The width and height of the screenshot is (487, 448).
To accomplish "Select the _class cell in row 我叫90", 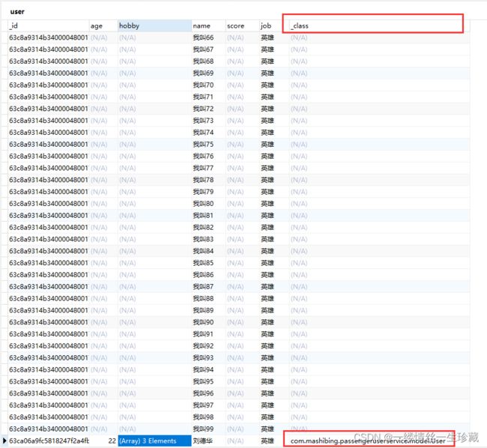I will [379, 322].
